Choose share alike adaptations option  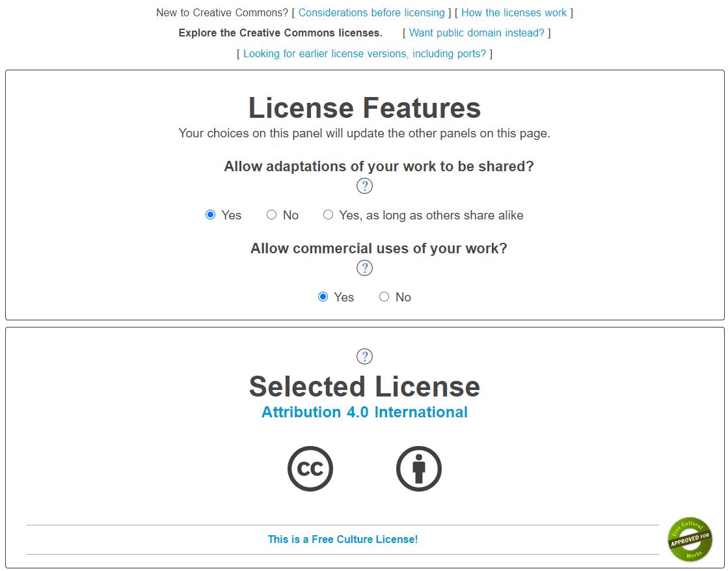click(x=329, y=215)
